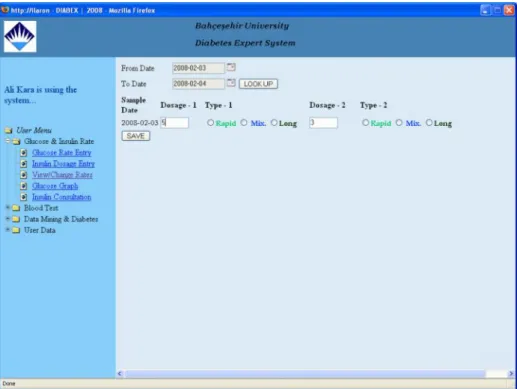This screenshot has height=389, width=517.
Task: Click the page icon beside Glucose Rate Entry
Action: (x=24, y=153)
